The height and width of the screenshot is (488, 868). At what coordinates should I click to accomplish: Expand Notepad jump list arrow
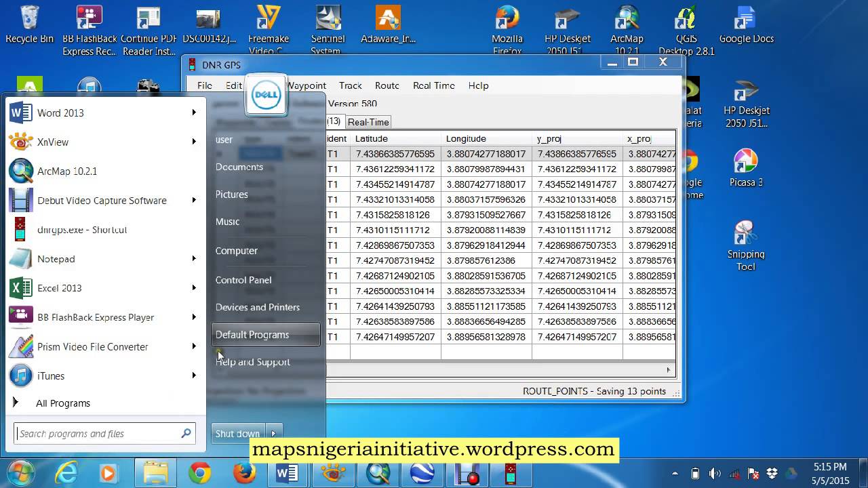tap(194, 258)
